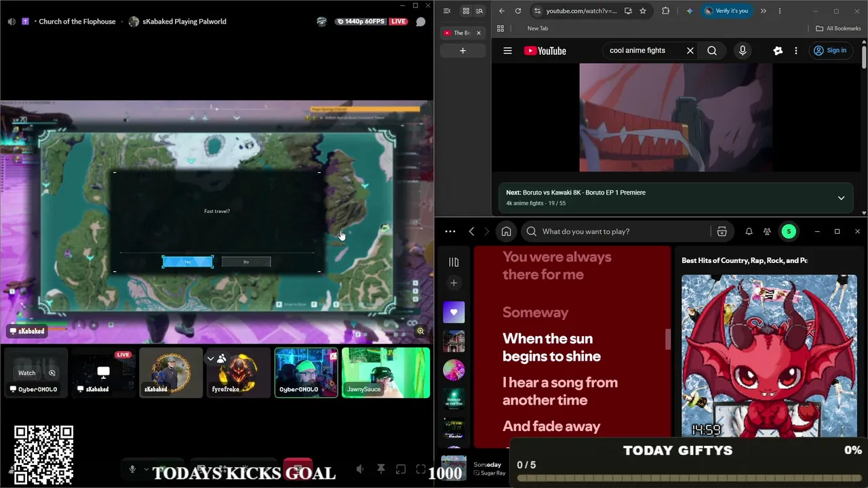Open the microphone options dropdown arrow
This screenshot has width=868, height=488.
(x=146, y=469)
